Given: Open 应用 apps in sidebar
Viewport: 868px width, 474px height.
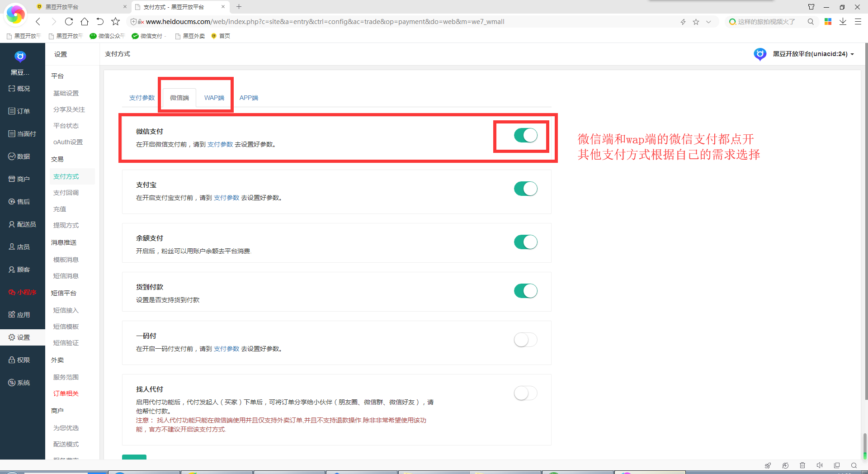Looking at the screenshot, I should tap(19, 315).
